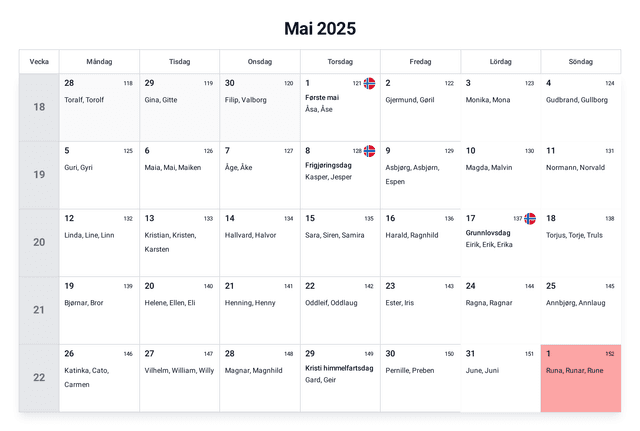The height and width of the screenshot is (431, 640).
Task: Select Monday 12 May
Action: coord(99,242)
